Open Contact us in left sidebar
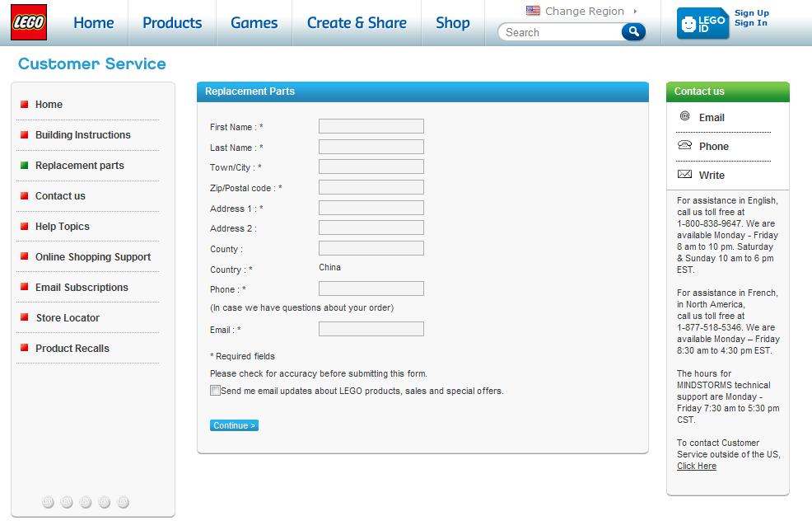812x530 pixels. (60, 196)
